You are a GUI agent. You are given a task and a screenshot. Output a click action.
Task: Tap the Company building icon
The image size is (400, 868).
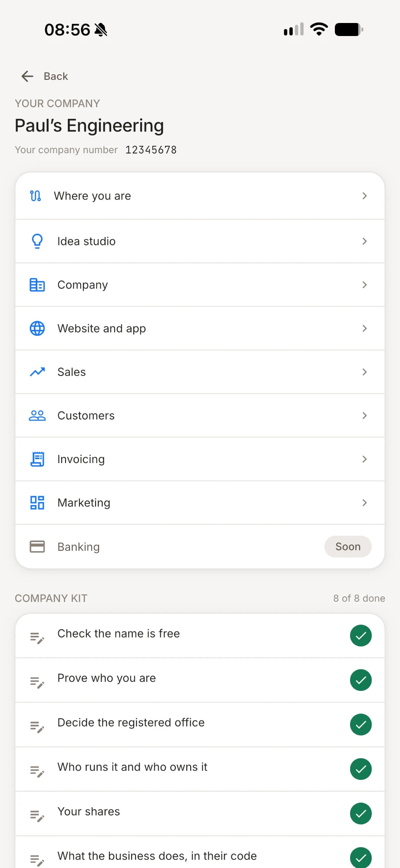tap(37, 285)
